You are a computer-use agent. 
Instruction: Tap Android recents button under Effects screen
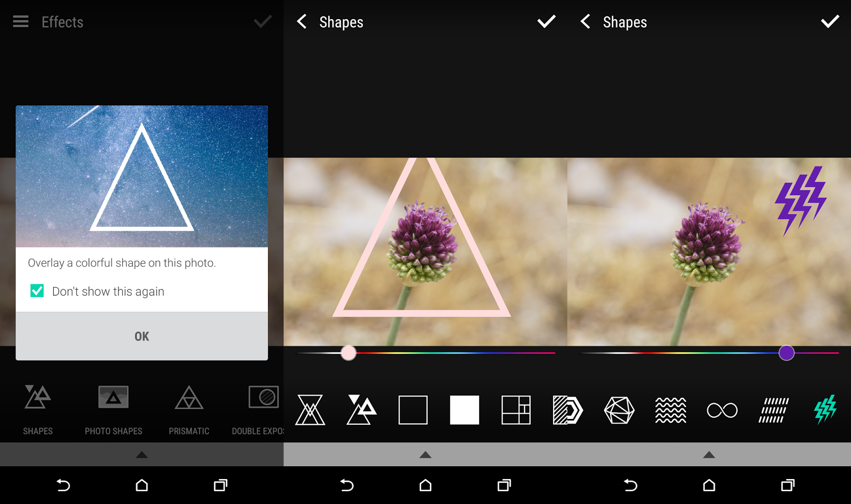(x=220, y=485)
